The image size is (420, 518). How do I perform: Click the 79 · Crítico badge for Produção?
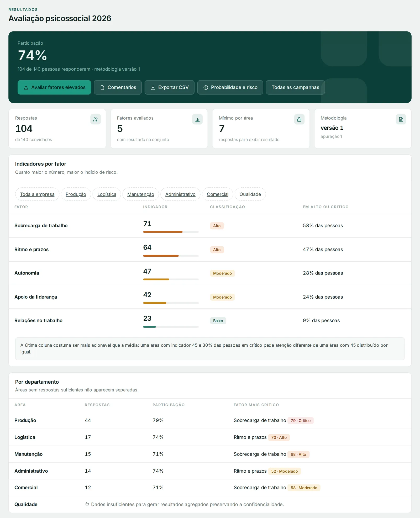pyautogui.click(x=301, y=421)
